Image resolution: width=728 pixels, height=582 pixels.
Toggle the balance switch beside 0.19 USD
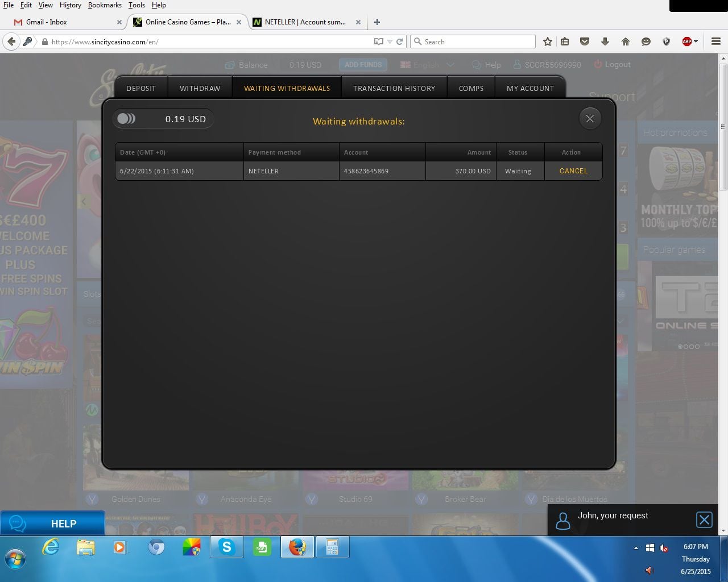pos(126,118)
